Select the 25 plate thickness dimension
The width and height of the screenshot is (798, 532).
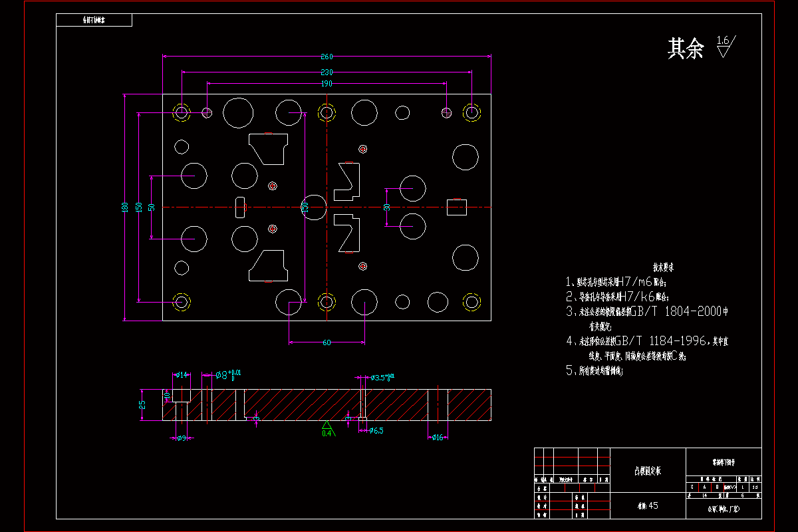tap(142, 405)
